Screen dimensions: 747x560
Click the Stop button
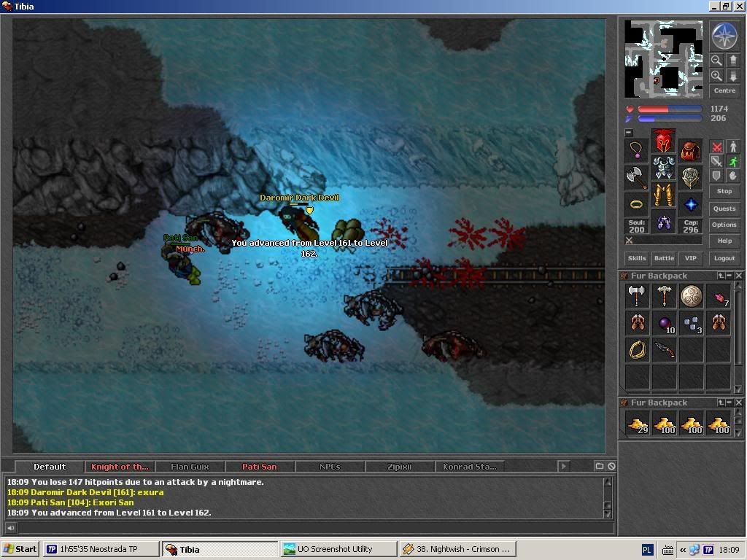[x=724, y=192]
